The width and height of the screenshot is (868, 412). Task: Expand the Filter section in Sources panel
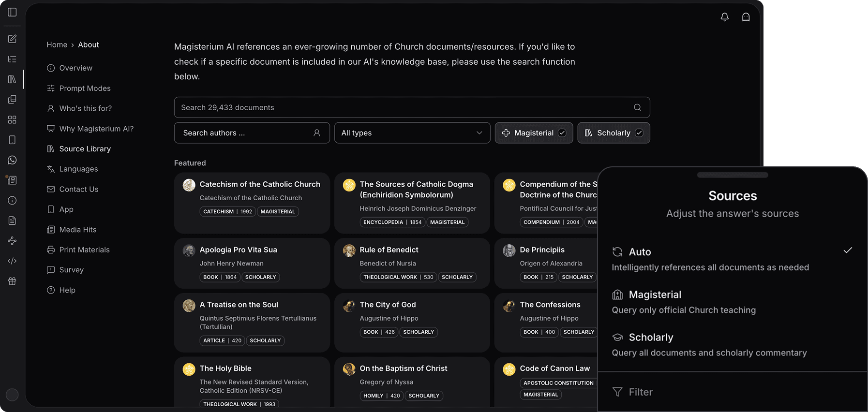(640, 392)
